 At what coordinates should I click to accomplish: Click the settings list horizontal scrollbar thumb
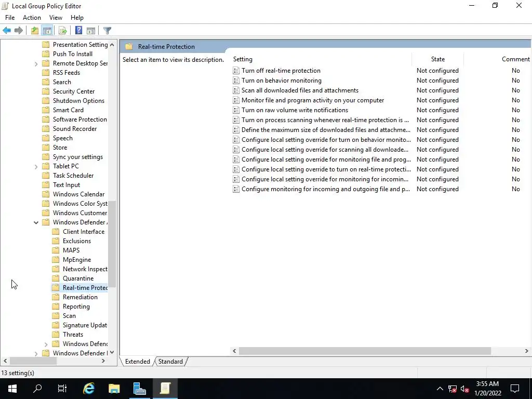(365, 351)
